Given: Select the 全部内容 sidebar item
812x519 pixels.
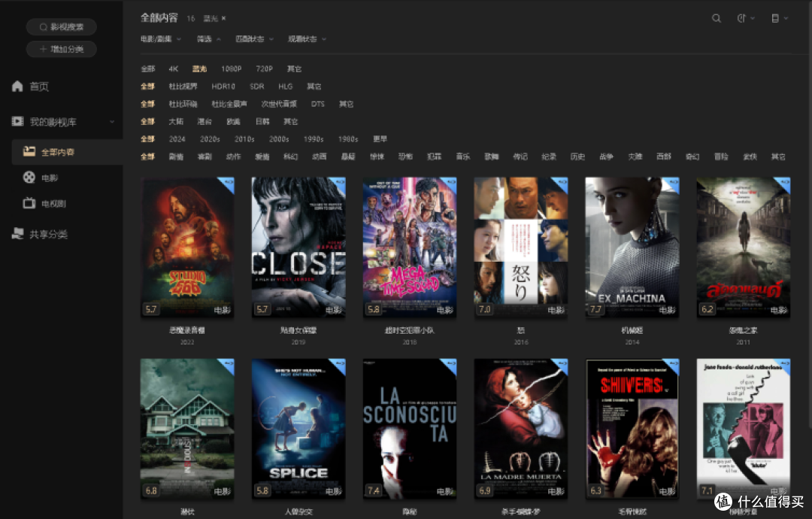Looking at the screenshot, I should 67,152.
